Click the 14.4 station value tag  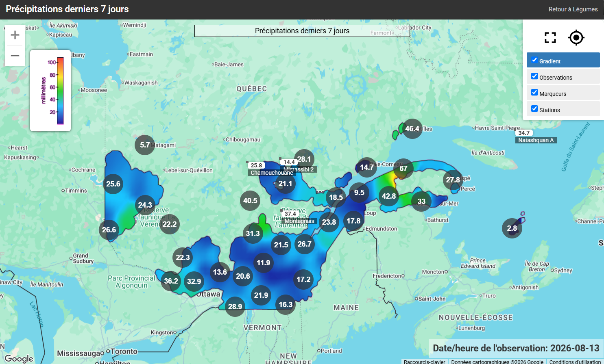pyautogui.click(x=289, y=162)
